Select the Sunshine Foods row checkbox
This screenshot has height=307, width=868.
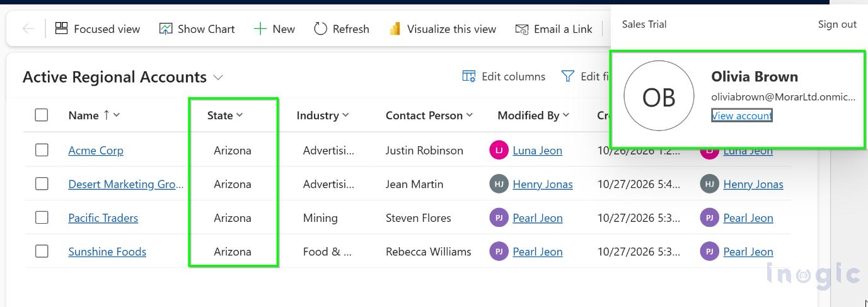click(42, 251)
